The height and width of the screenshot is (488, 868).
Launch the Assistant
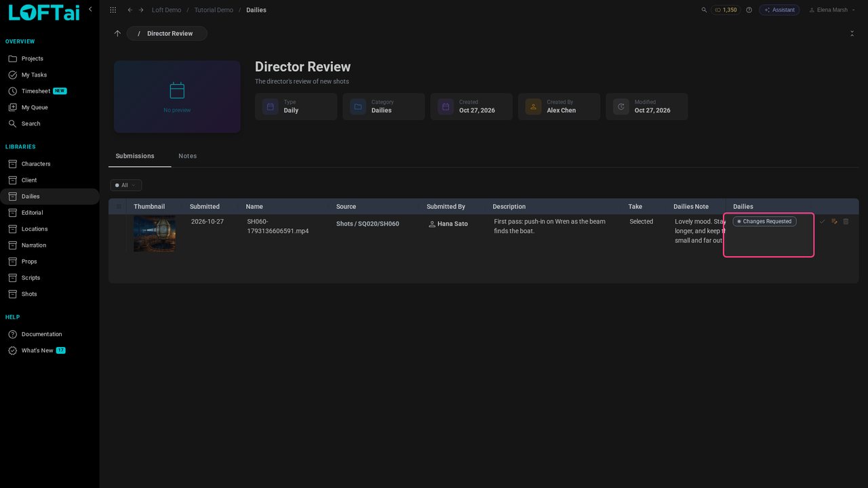click(x=779, y=10)
